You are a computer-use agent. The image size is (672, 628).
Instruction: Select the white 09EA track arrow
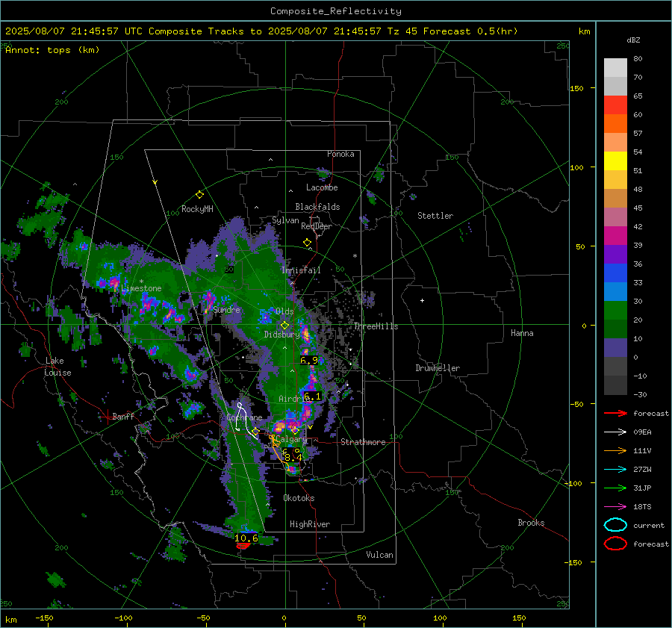[x=615, y=432]
